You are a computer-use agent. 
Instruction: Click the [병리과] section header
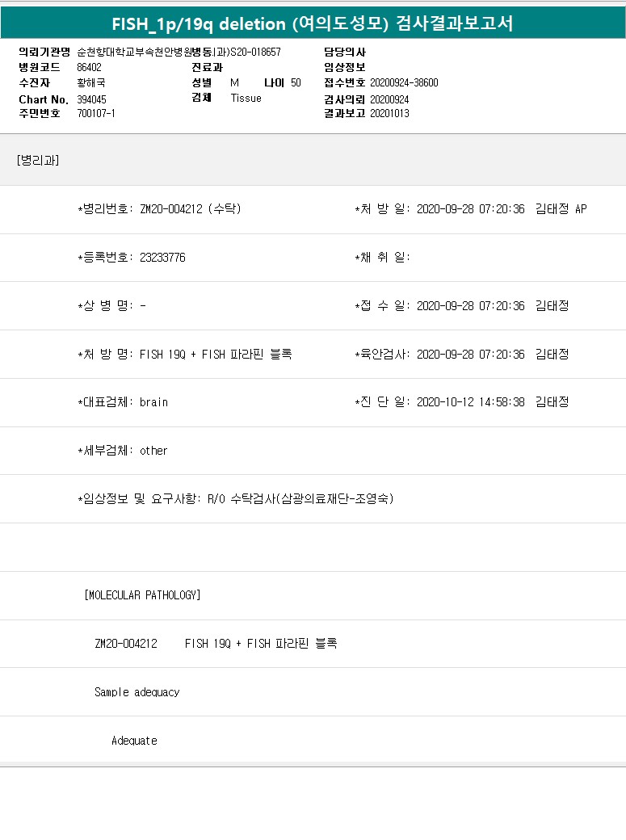37,159
